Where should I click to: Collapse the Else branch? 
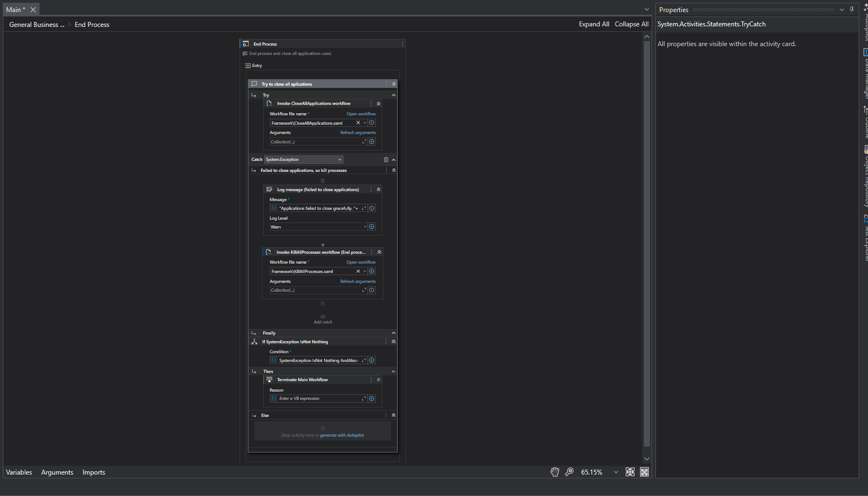point(394,415)
